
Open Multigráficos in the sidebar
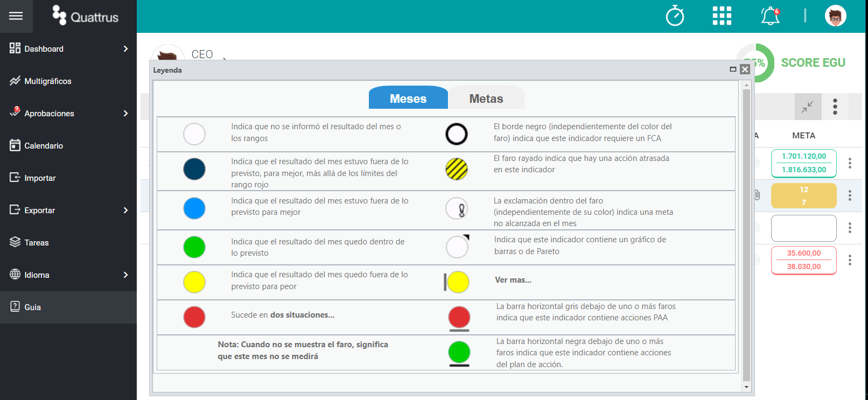pyautogui.click(x=68, y=81)
